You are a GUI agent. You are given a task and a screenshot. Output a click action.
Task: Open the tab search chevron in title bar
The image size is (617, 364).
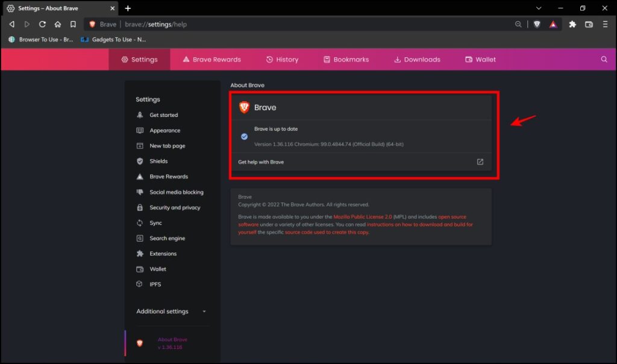coord(539,8)
